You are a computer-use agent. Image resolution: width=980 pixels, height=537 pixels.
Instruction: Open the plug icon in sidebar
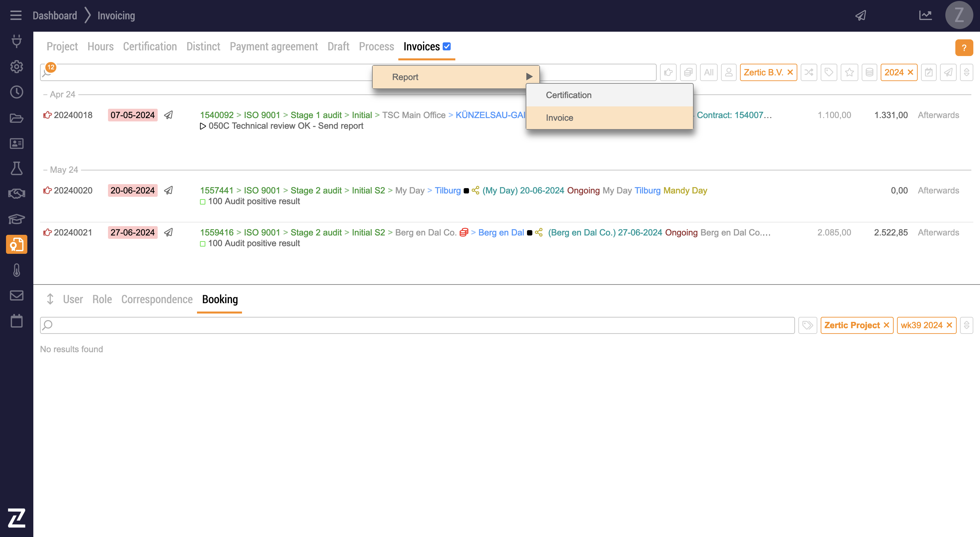pos(16,41)
